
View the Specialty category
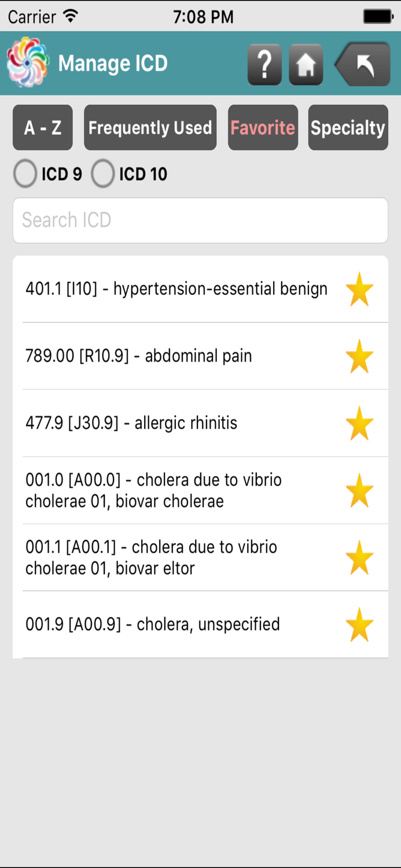(348, 127)
